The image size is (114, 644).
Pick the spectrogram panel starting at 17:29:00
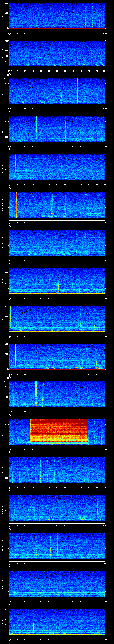click(57, 508)
